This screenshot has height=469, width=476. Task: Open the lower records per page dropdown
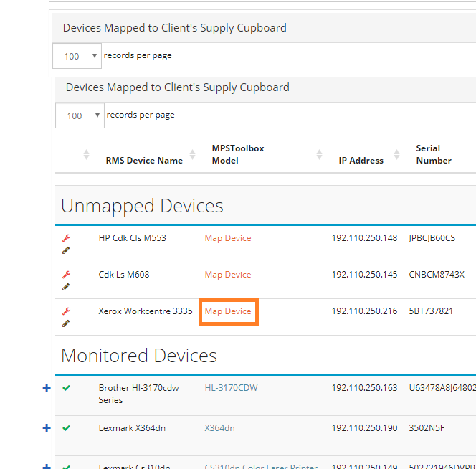coord(80,115)
